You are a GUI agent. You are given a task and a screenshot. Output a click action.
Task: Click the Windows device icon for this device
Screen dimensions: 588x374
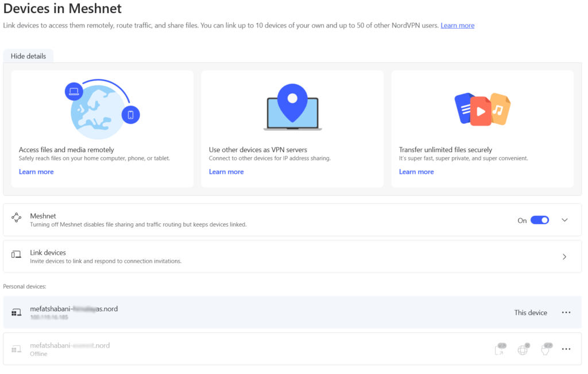pos(16,313)
